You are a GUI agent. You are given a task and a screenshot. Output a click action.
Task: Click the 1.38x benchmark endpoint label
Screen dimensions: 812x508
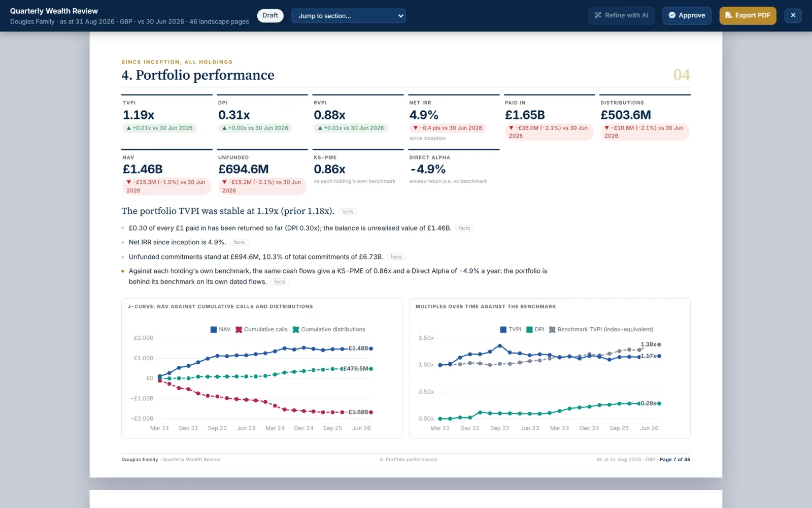(x=648, y=344)
